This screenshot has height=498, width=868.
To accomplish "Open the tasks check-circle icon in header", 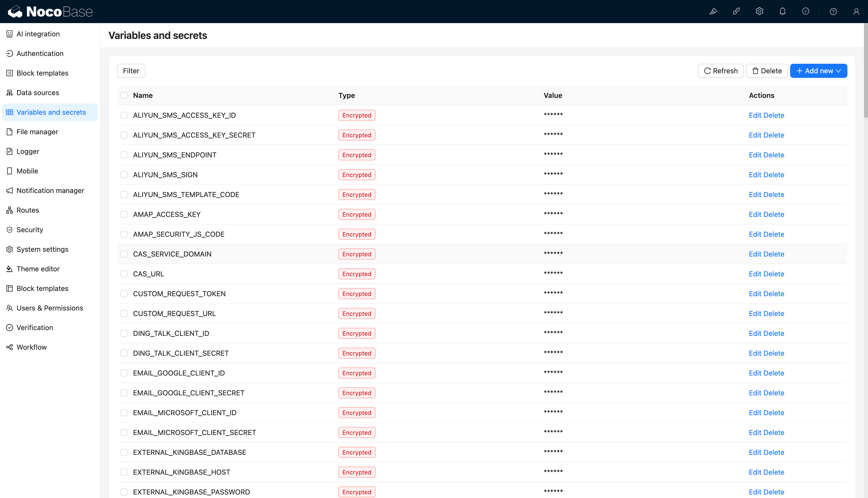I will 806,11.
